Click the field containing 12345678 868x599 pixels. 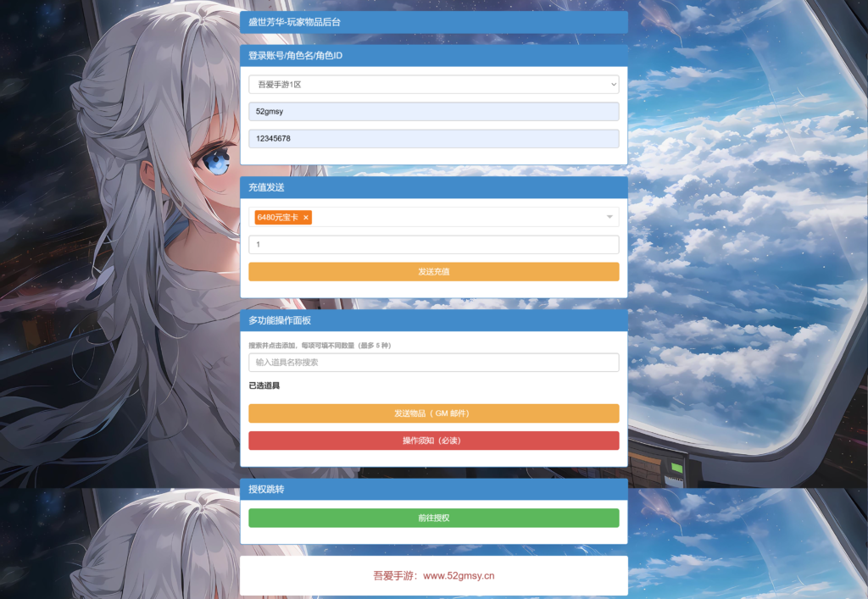click(433, 138)
